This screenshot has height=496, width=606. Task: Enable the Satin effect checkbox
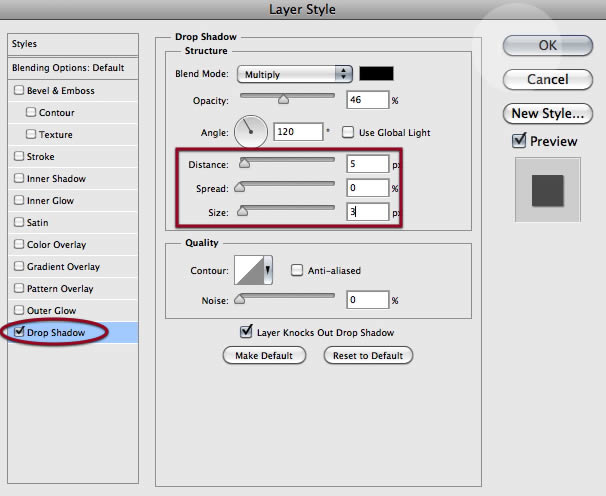click(x=19, y=222)
